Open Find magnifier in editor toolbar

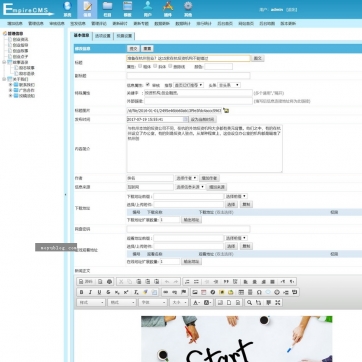(x=249, y=302)
